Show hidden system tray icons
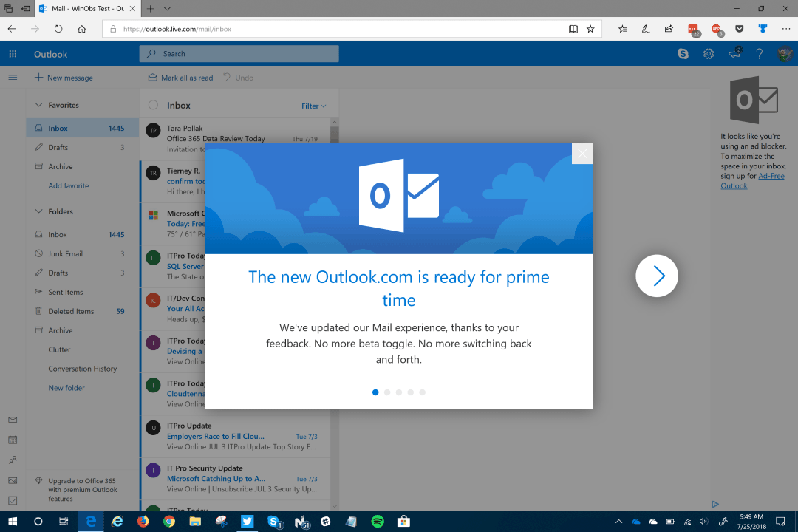The width and height of the screenshot is (798, 532). (x=619, y=522)
